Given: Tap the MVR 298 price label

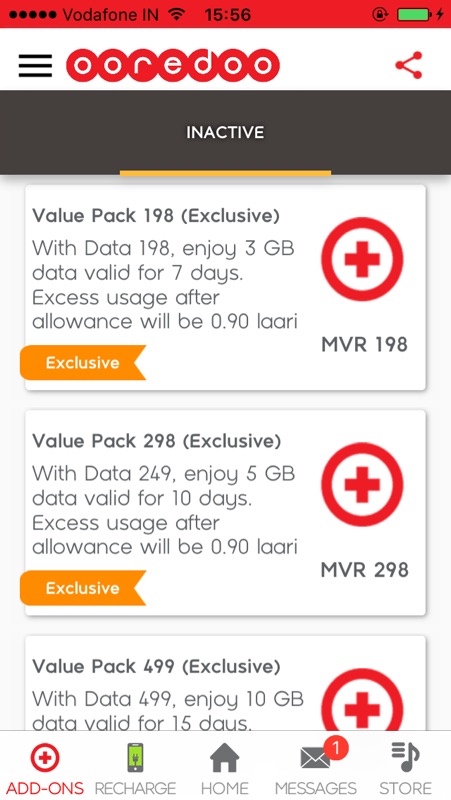Looking at the screenshot, I should coord(364,570).
